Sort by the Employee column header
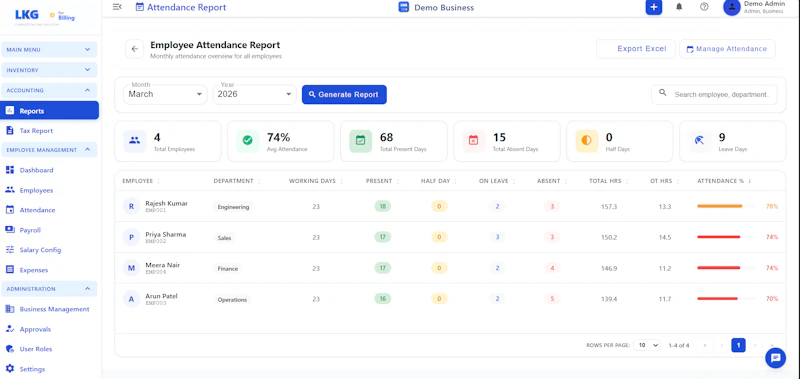 click(x=141, y=181)
